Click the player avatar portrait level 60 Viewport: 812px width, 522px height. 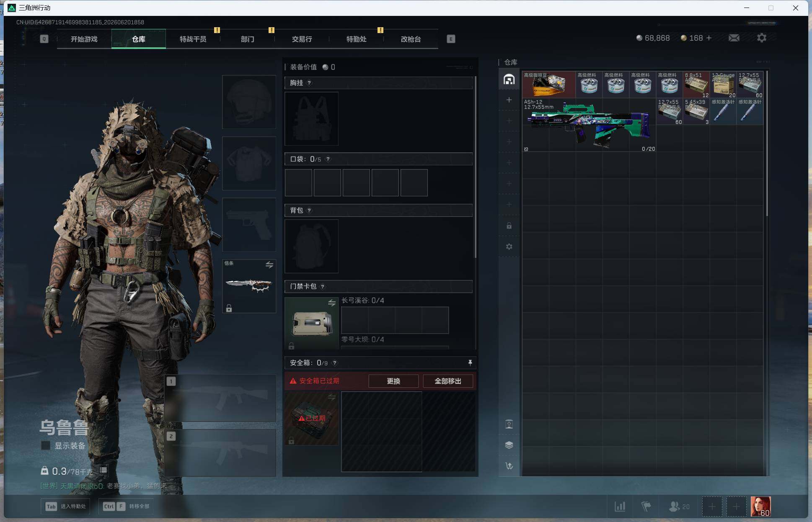(x=760, y=507)
